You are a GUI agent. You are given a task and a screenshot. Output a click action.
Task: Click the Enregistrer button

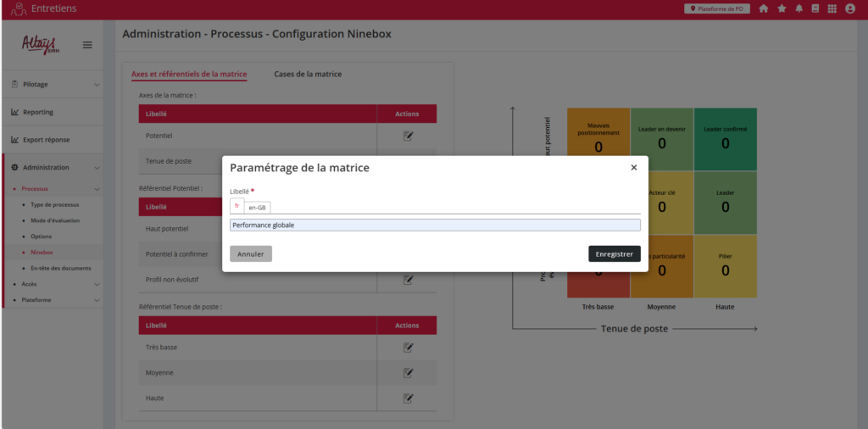[615, 253]
